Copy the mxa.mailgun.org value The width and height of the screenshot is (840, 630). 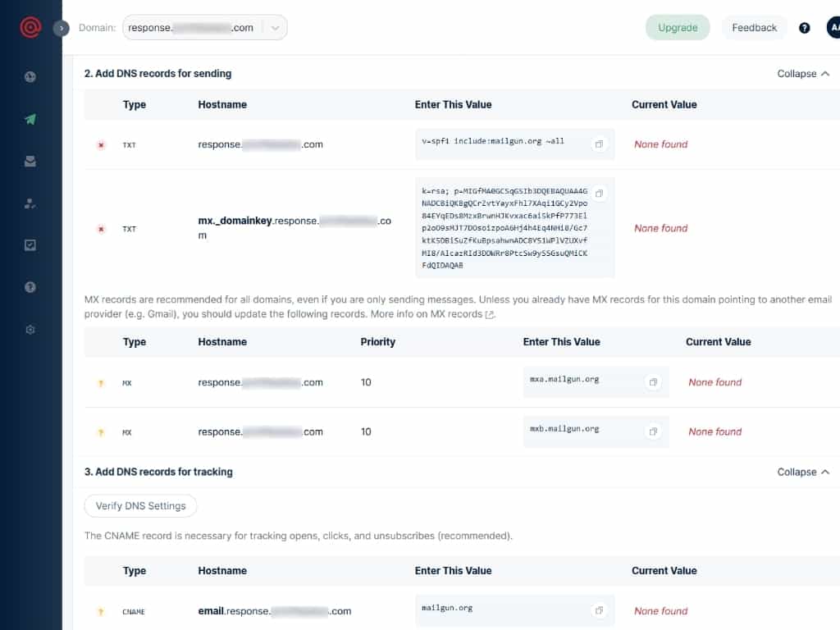pyautogui.click(x=653, y=382)
